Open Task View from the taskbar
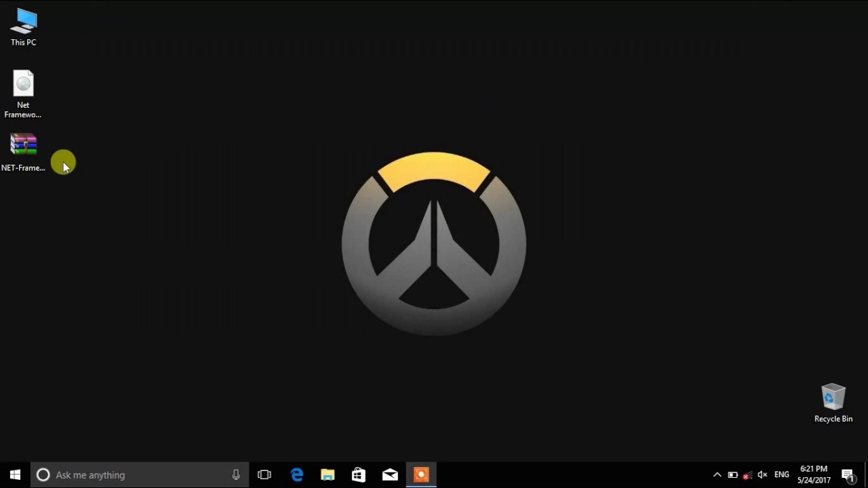 pyautogui.click(x=264, y=475)
